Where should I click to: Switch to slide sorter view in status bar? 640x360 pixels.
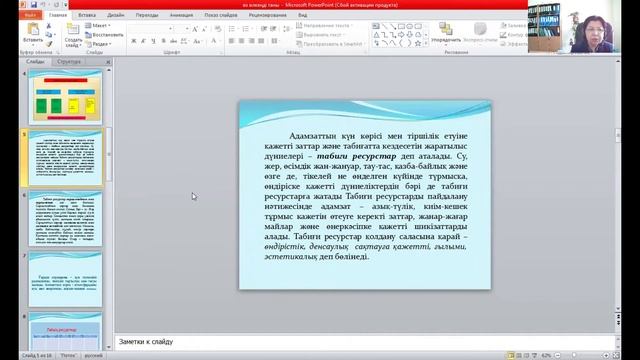tap(519, 356)
